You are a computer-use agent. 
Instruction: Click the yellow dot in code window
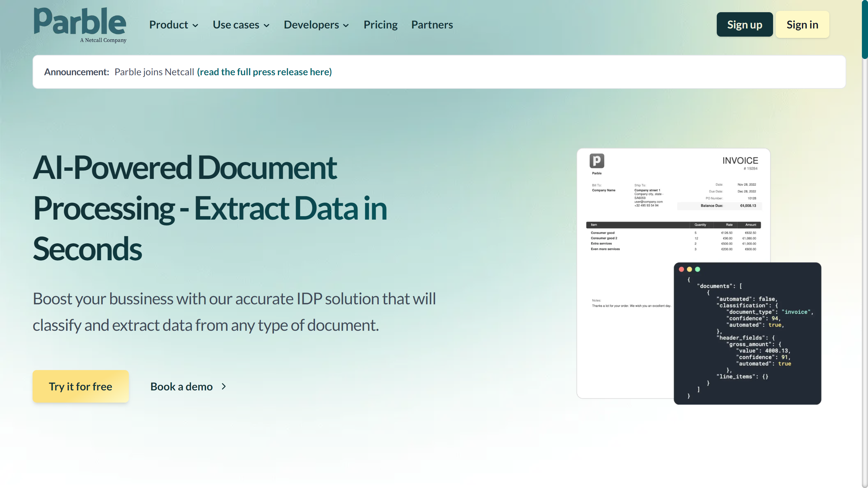coord(689,269)
